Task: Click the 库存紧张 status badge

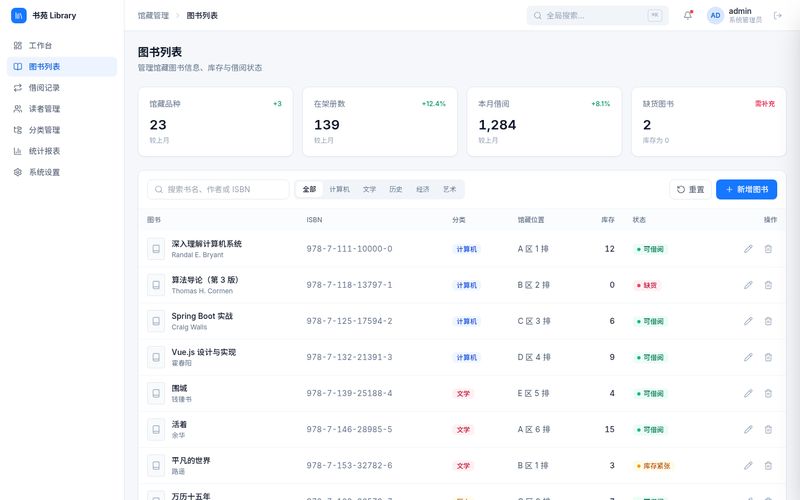Action: tap(654, 466)
